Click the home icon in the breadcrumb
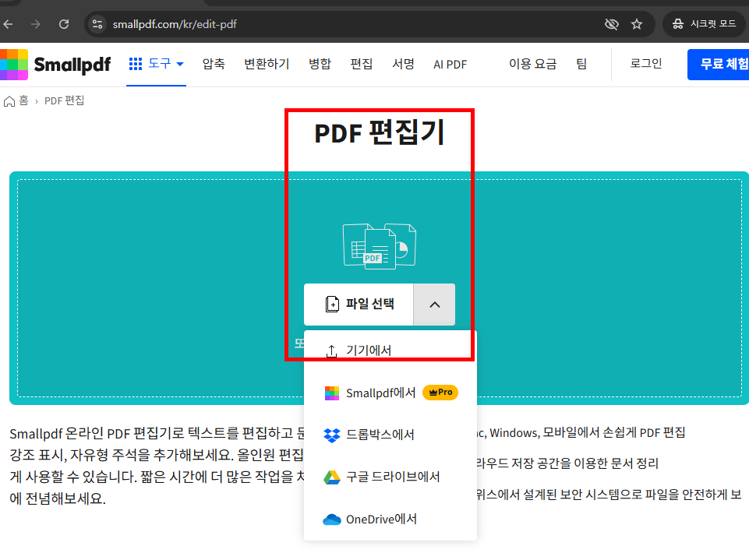749x560 pixels. pyautogui.click(x=8, y=100)
